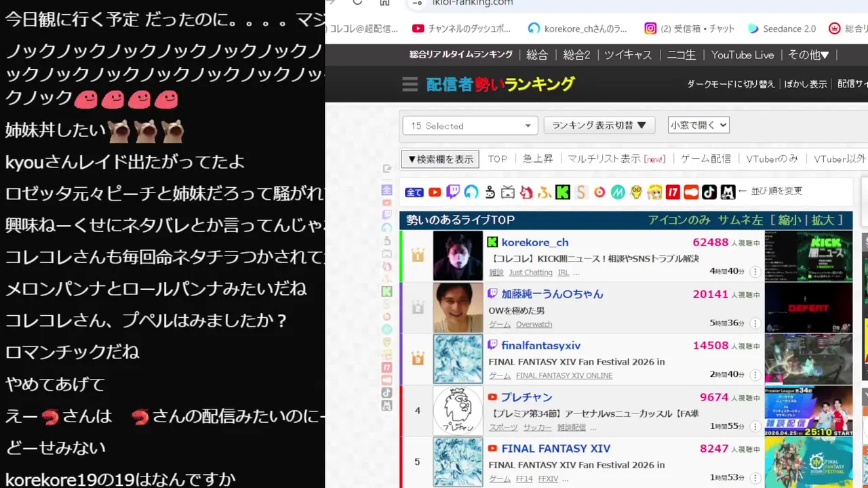The height and width of the screenshot is (488, 868).
Task: Filter by the black cat platform icon
Action: click(x=728, y=192)
